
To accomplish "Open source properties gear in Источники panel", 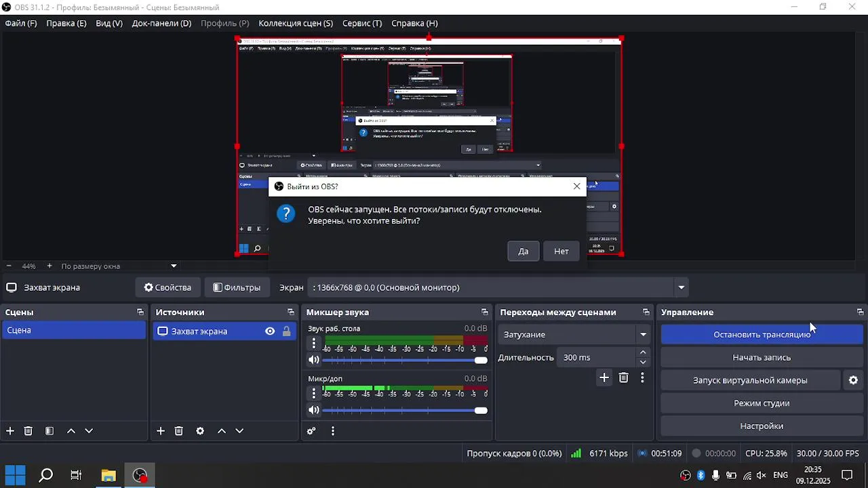I will pyautogui.click(x=200, y=431).
